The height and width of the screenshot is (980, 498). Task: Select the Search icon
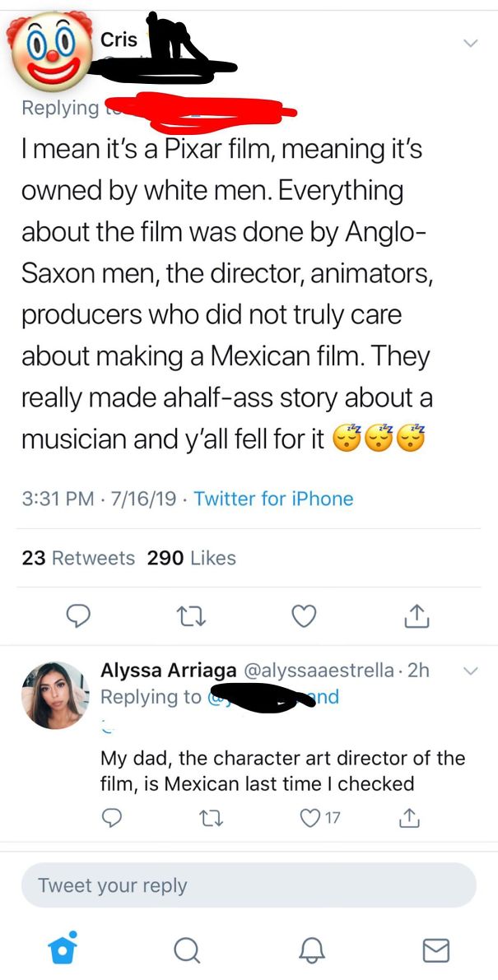186,949
